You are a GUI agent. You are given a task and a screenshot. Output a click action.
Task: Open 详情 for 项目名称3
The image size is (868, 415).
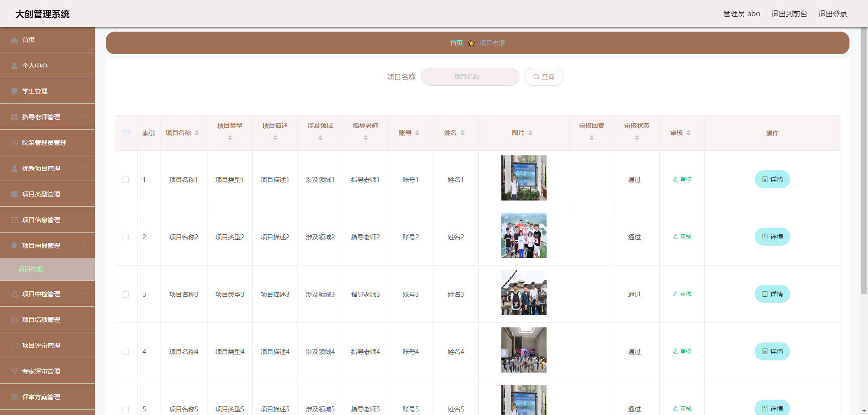pos(772,294)
